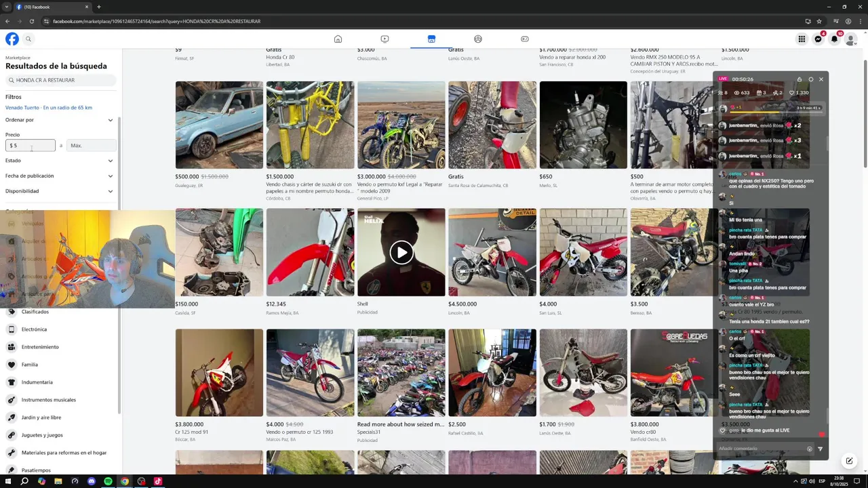868x488 pixels.
Task: Open the account profile avatar
Action: pos(850,39)
